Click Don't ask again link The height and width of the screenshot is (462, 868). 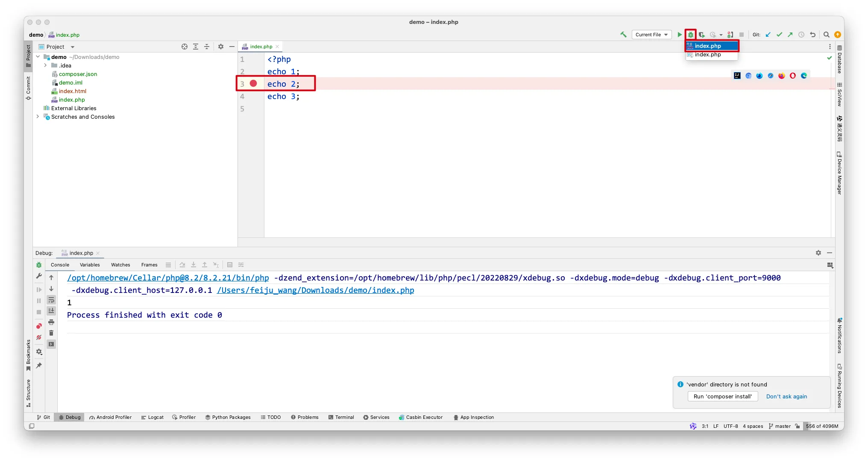786,396
